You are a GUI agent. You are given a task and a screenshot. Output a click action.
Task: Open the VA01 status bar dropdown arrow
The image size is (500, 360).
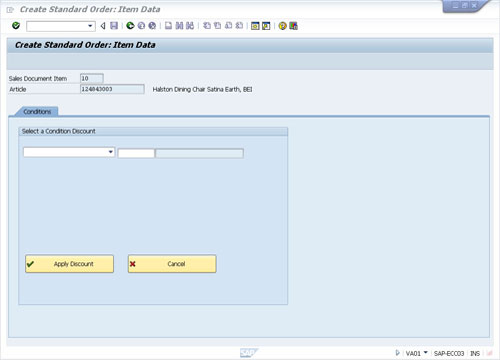(x=425, y=353)
